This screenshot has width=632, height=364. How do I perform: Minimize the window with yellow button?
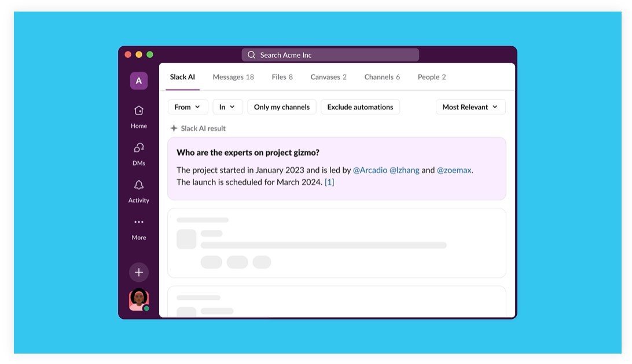pos(139,54)
